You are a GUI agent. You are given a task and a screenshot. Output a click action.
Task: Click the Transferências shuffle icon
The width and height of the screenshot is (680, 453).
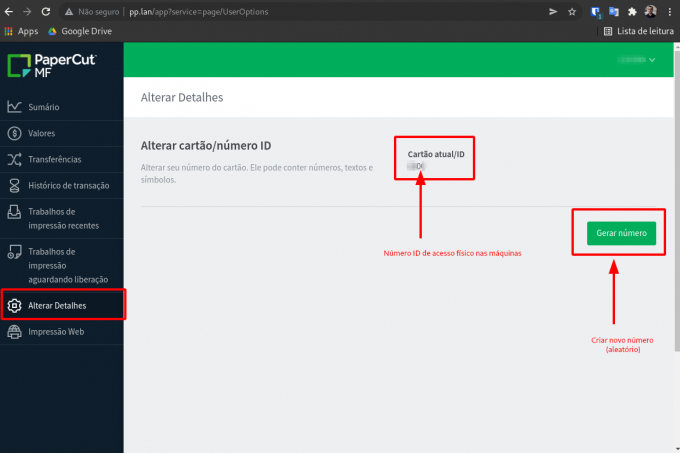14,159
